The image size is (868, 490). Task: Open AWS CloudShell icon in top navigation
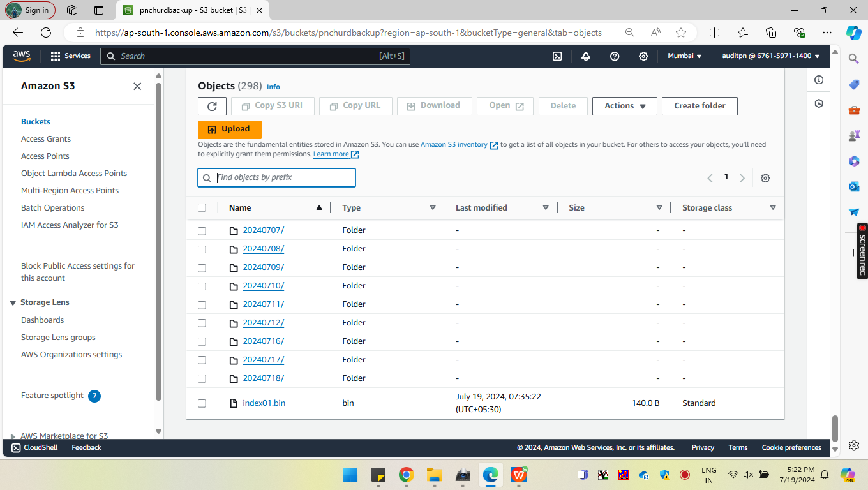pos(557,56)
